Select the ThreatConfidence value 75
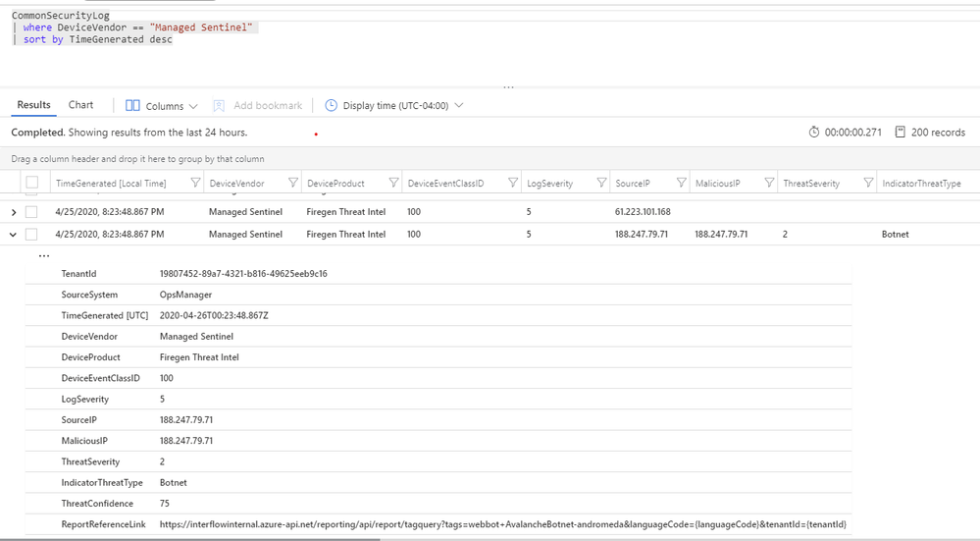980x541 pixels. pyautogui.click(x=165, y=504)
